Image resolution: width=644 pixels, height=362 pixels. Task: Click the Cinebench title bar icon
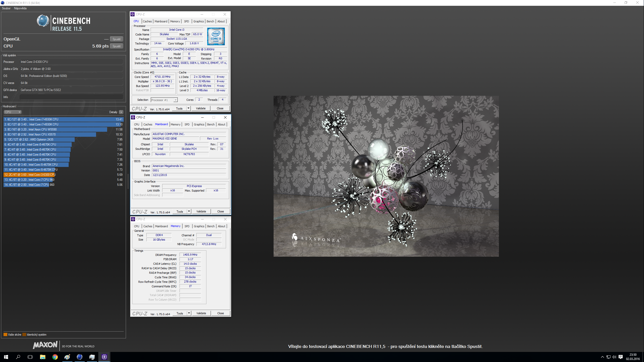[3, 3]
